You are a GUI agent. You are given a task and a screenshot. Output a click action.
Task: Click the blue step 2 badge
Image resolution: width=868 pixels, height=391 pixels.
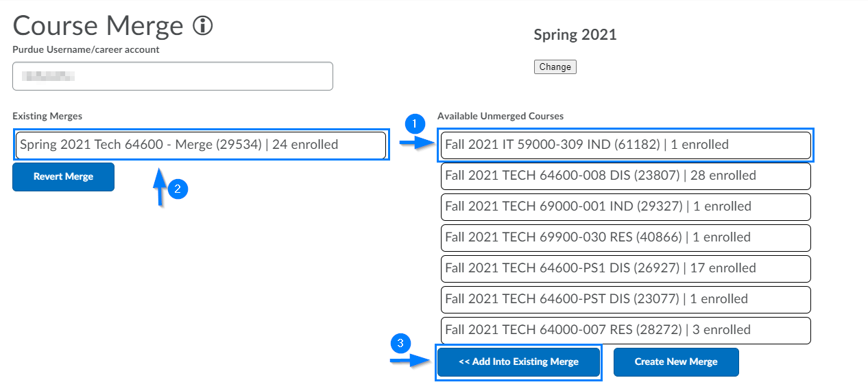click(178, 190)
